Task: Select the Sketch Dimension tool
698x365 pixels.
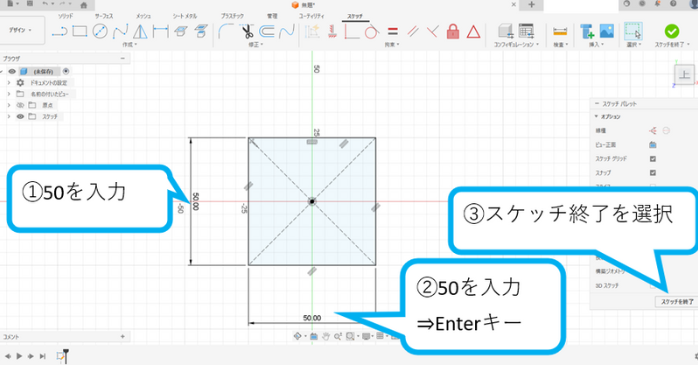Action: (160, 31)
